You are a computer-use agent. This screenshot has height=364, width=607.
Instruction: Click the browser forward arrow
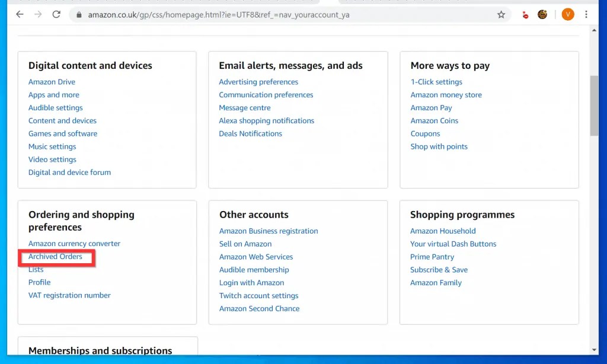click(37, 14)
